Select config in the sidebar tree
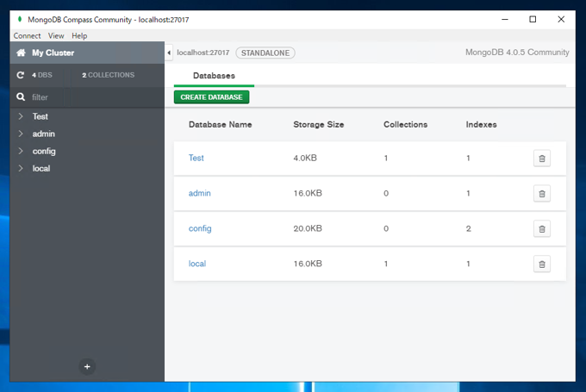 [x=44, y=152]
